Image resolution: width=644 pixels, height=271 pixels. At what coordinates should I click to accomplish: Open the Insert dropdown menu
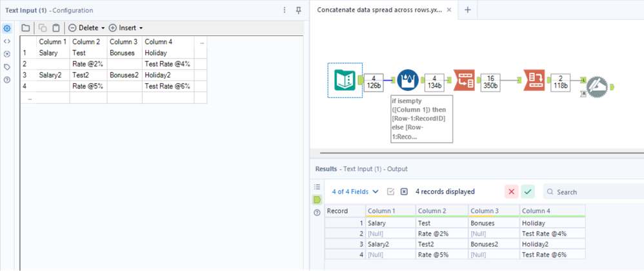pyautogui.click(x=126, y=28)
